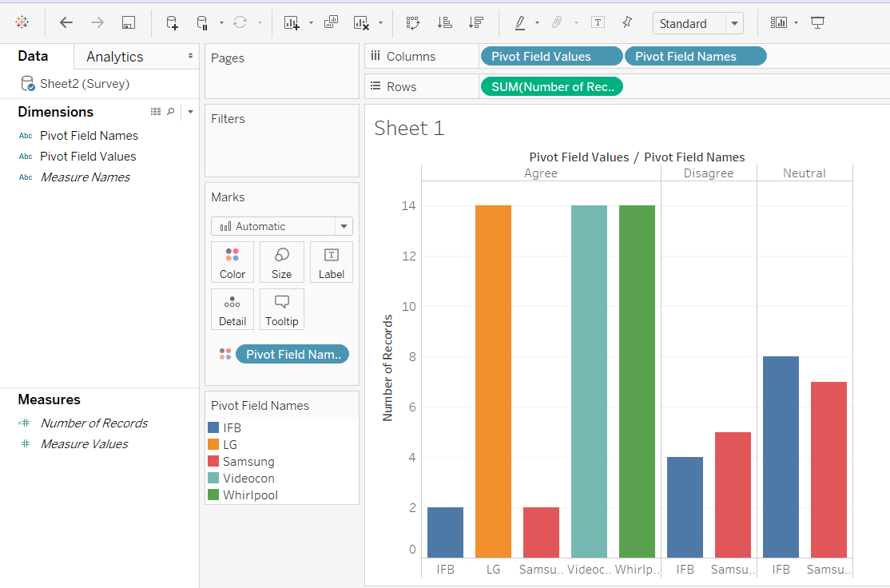Switch to the Analytics tab
The height and width of the screenshot is (588, 890).
click(115, 57)
